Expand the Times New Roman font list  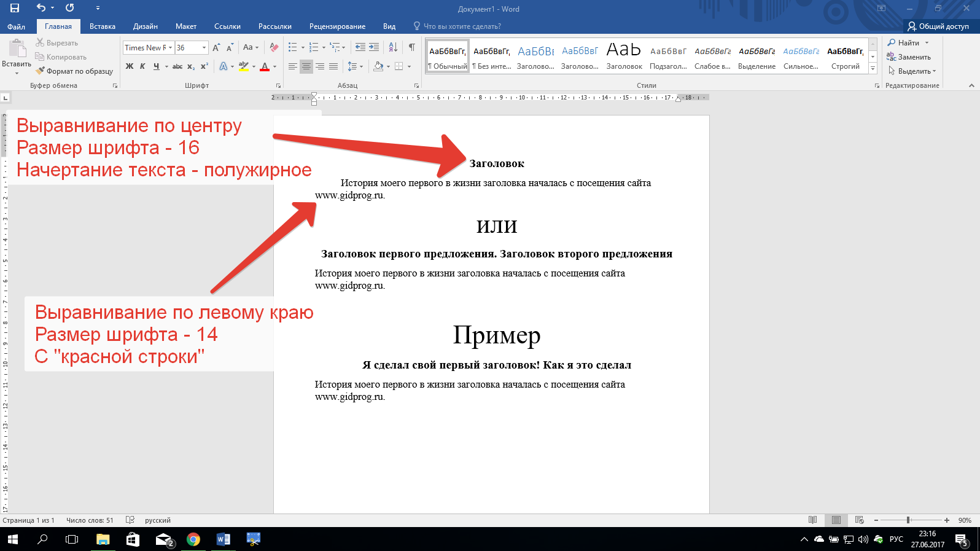(170, 47)
